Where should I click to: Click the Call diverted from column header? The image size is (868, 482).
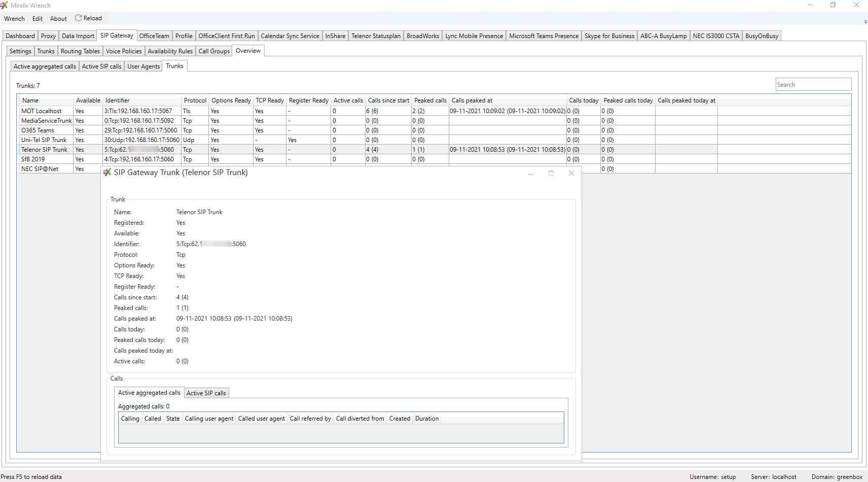tap(360, 419)
